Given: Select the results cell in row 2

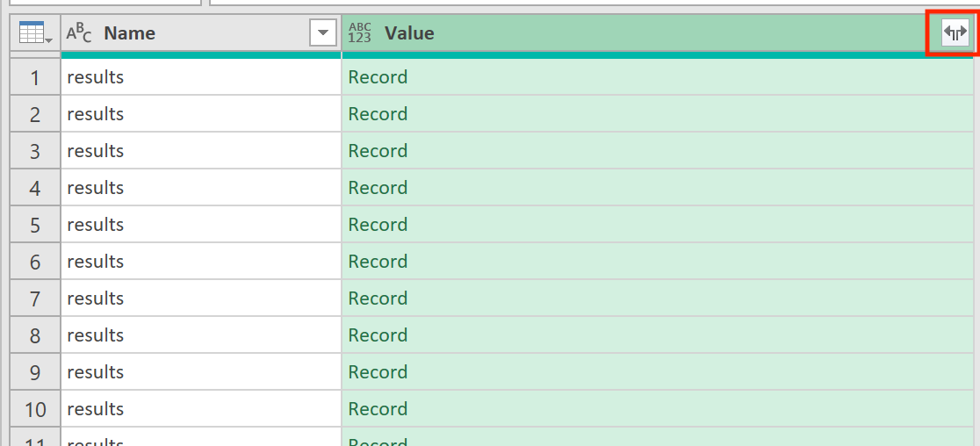Looking at the screenshot, I should click(200, 114).
